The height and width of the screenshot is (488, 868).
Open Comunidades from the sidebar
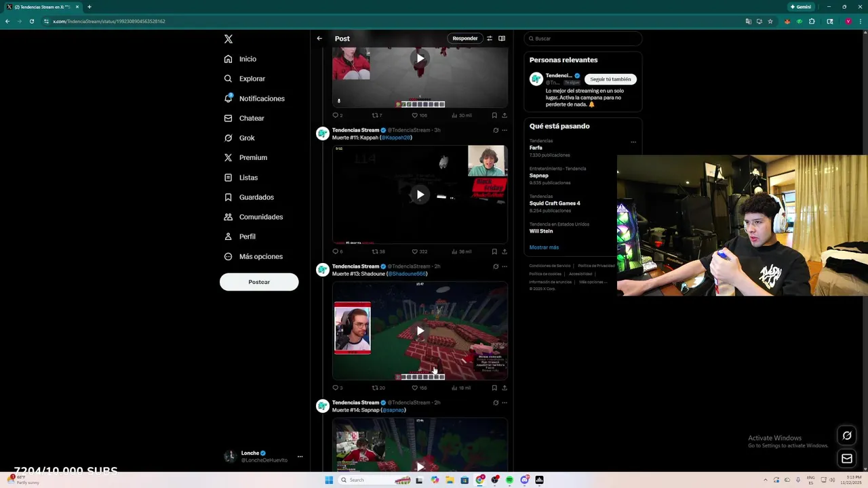253,217
